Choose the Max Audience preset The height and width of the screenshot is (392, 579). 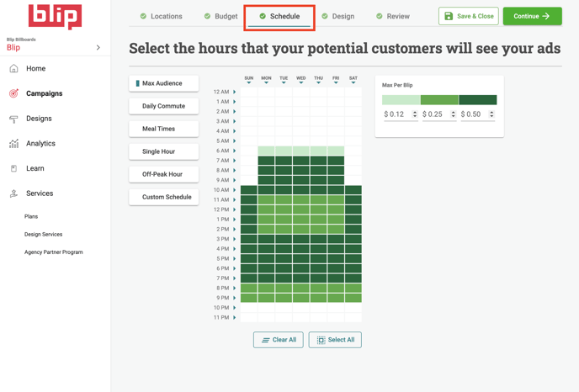[x=163, y=83]
